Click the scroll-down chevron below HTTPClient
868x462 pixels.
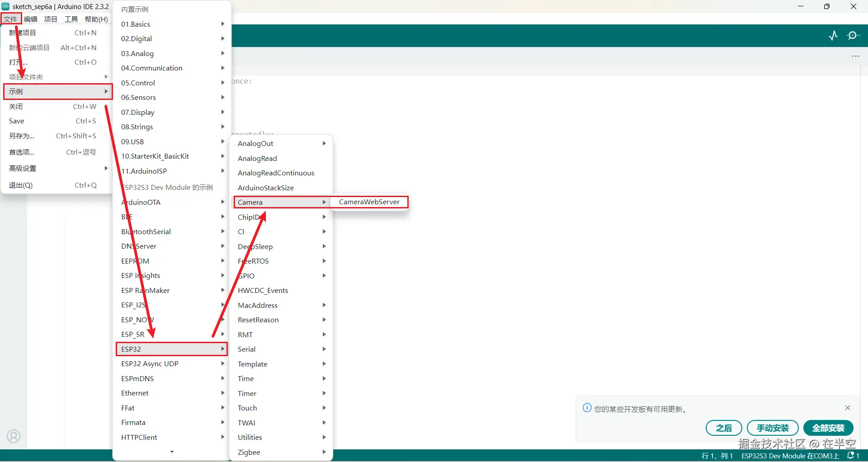coord(171,452)
